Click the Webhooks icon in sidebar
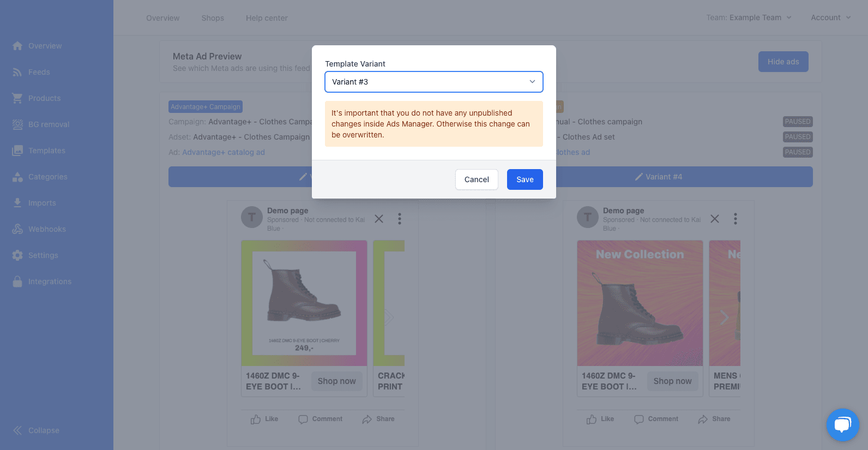The height and width of the screenshot is (450, 868). click(17, 229)
